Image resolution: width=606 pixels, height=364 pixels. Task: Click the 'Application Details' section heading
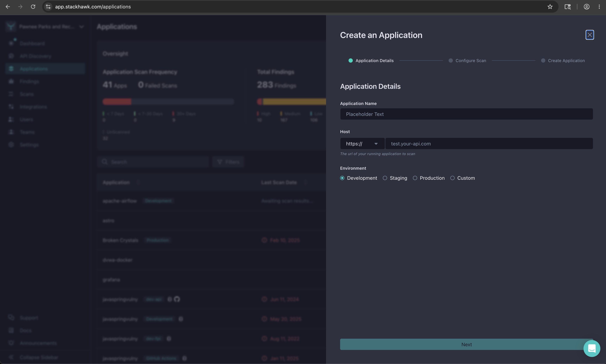coord(370,86)
